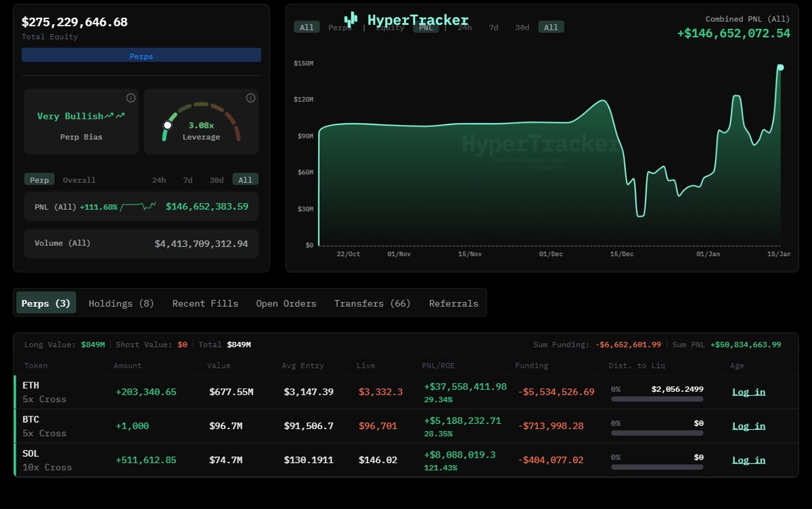
Task: Click the blue Perps equity bar
Action: coord(141,56)
